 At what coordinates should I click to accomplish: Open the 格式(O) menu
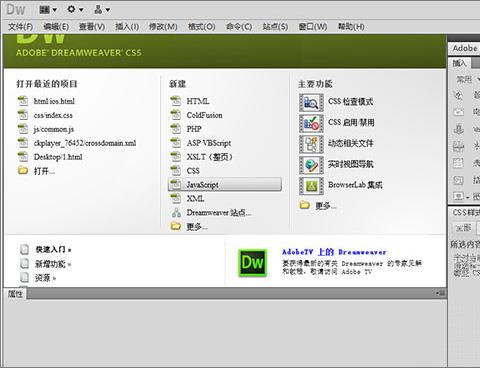(x=201, y=27)
